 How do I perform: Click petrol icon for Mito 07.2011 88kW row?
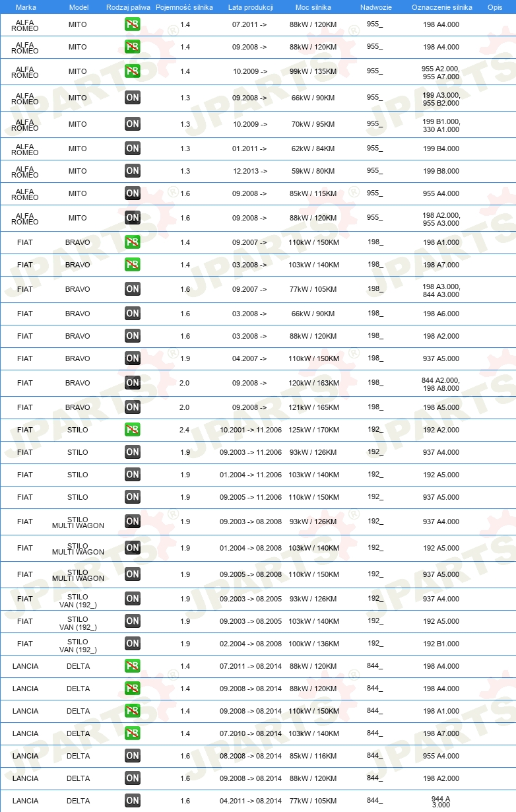pos(133,25)
